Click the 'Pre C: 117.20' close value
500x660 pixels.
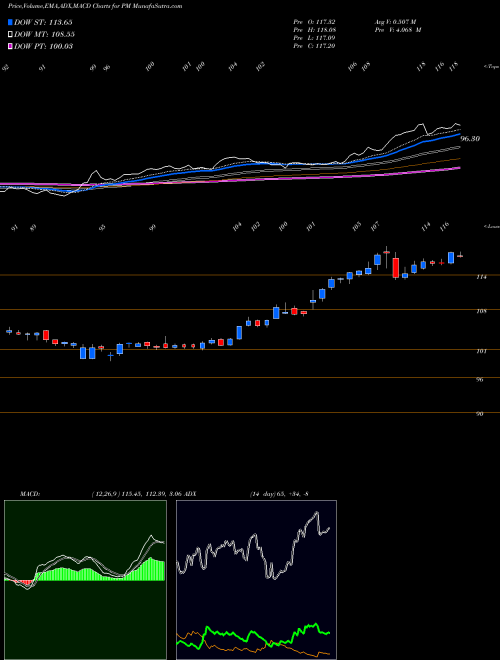coord(314,46)
